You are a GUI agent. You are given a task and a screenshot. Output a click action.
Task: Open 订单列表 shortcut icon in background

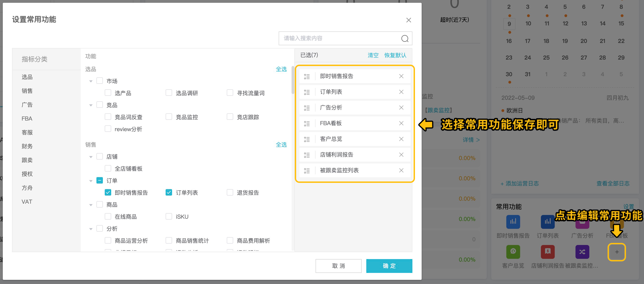(547, 222)
